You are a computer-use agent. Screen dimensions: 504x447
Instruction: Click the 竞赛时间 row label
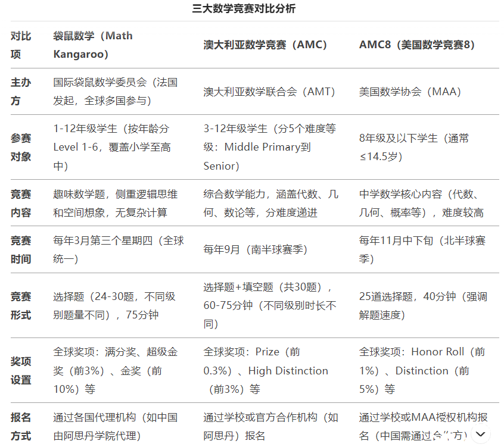pyautogui.click(x=21, y=250)
